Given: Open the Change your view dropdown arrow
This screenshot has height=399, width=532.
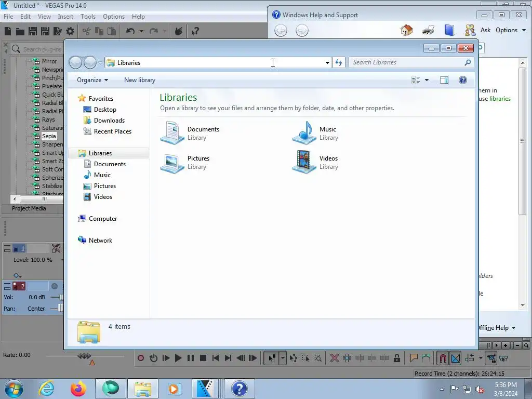Looking at the screenshot, I should (427, 80).
